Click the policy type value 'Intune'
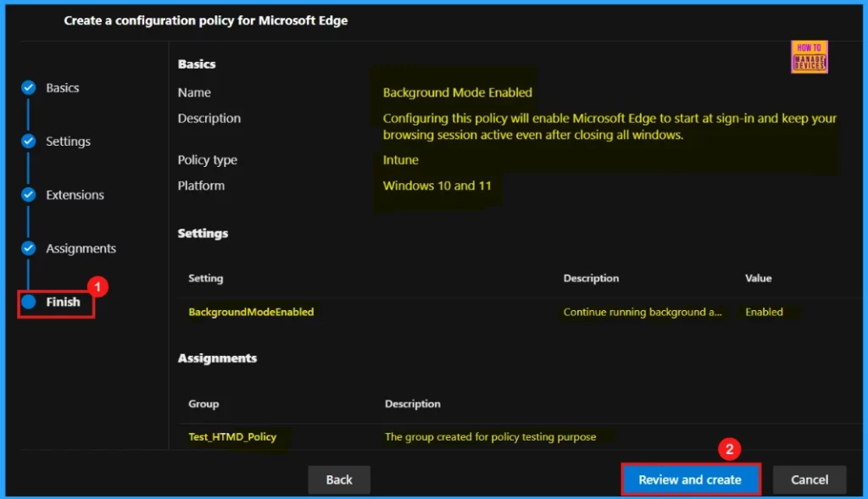 point(400,160)
